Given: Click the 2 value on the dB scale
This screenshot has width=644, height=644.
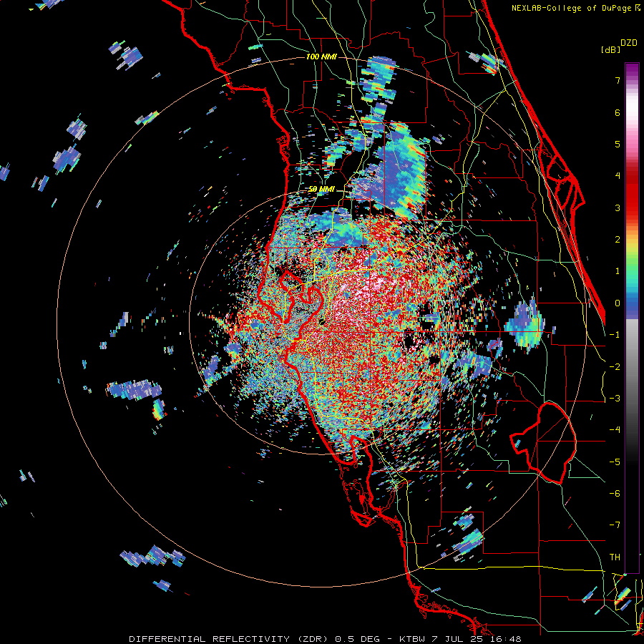Looking at the screenshot, I should coord(618,240).
